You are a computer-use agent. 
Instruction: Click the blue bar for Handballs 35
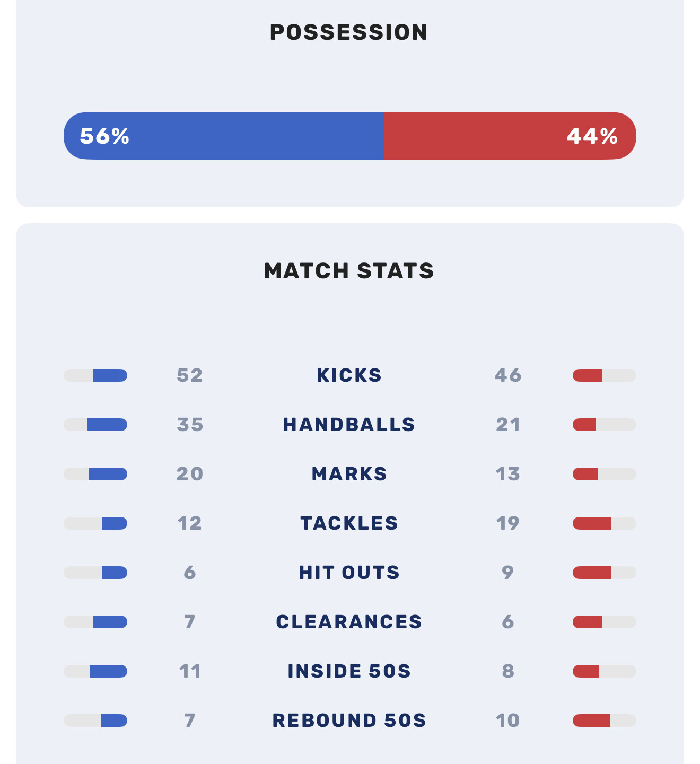107,425
